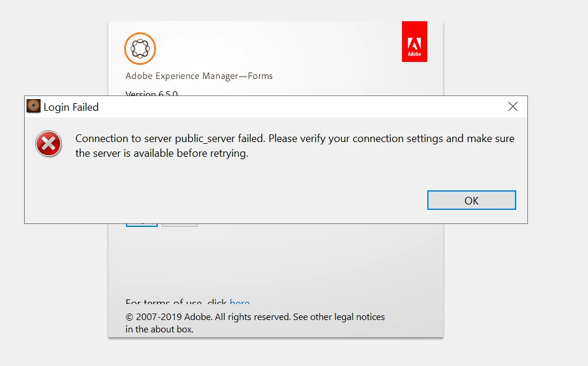
Task: Click OK in the Login Failed dialog
Action: [x=471, y=200]
